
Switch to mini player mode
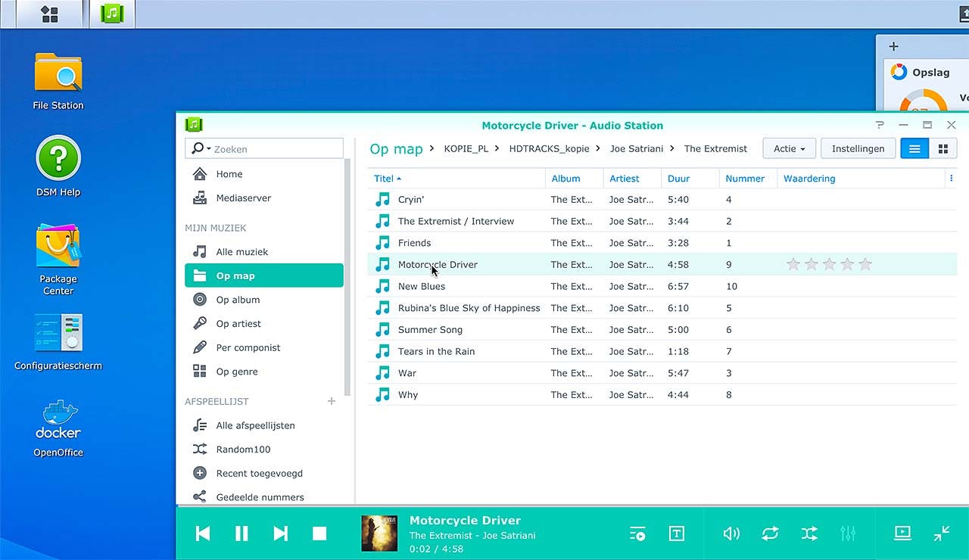tap(942, 534)
